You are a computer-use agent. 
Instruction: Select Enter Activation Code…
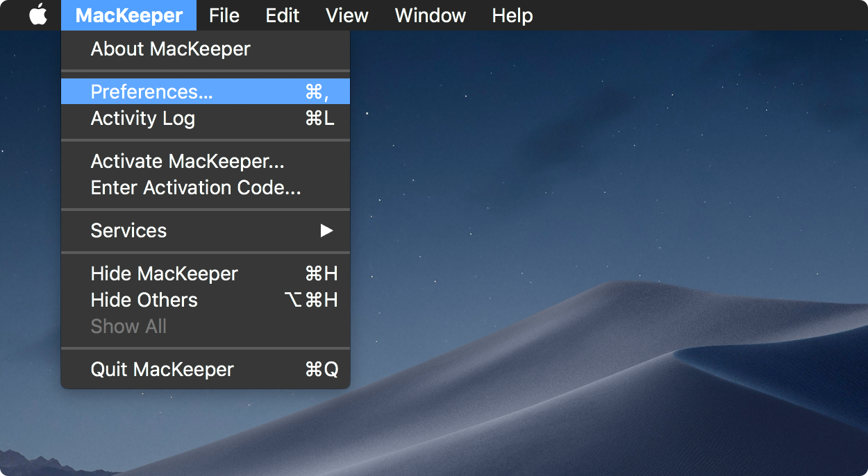pyautogui.click(x=206, y=188)
